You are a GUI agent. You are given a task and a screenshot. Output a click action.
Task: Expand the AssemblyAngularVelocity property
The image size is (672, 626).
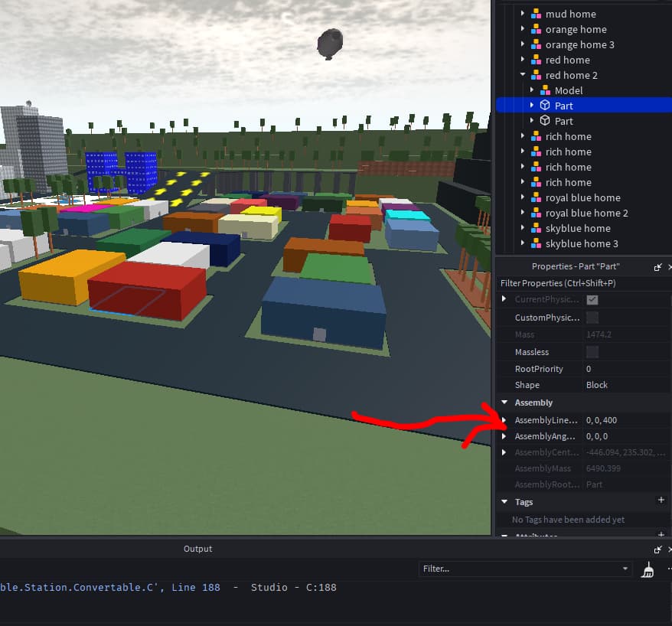coord(504,436)
